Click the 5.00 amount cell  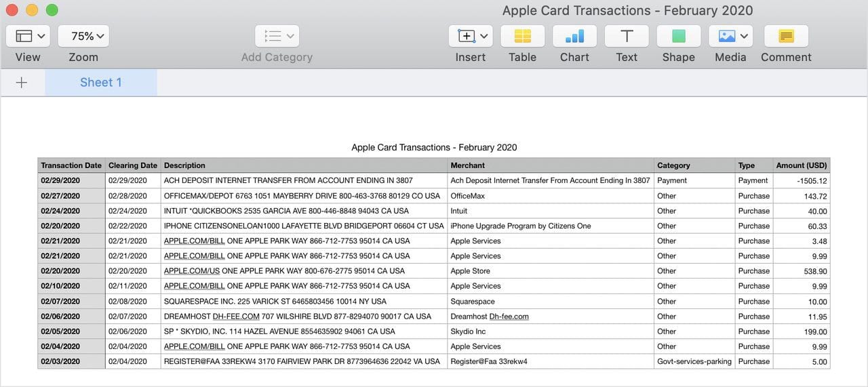pyautogui.click(x=802, y=361)
